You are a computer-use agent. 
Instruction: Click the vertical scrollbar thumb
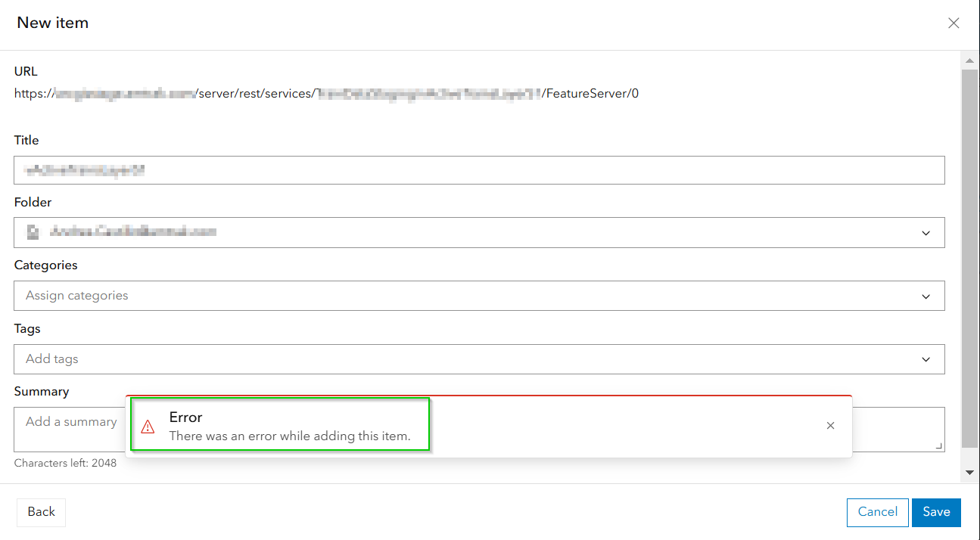[969, 257]
